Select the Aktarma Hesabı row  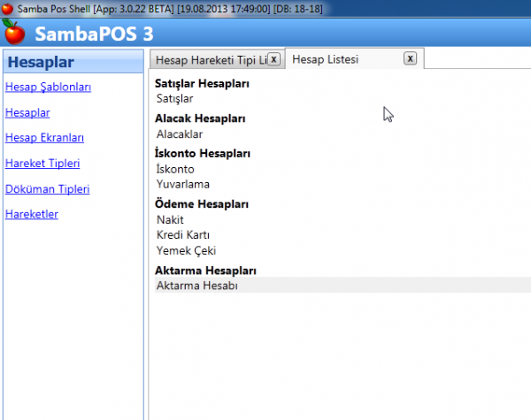[196, 286]
